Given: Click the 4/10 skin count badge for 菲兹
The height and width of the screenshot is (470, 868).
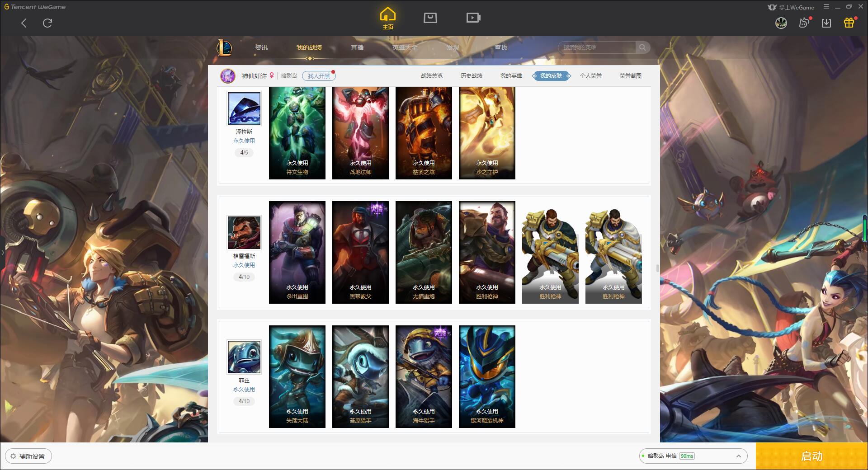Looking at the screenshot, I should [x=244, y=401].
